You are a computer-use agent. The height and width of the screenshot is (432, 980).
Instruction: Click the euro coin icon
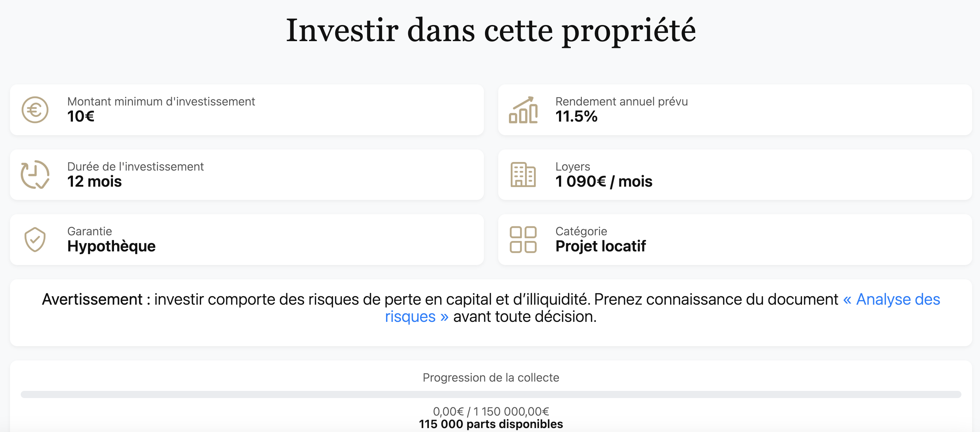[35, 110]
